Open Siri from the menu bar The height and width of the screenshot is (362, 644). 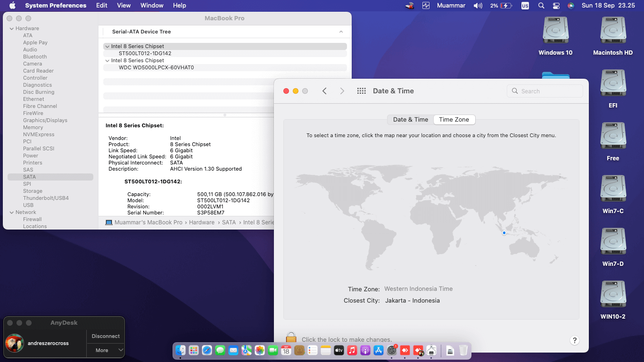click(571, 6)
